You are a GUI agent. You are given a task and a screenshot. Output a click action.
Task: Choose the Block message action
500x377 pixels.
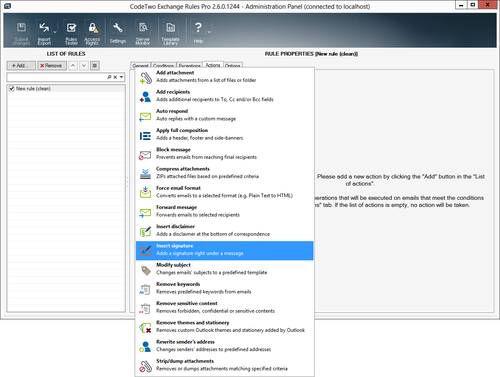(225, 154)
